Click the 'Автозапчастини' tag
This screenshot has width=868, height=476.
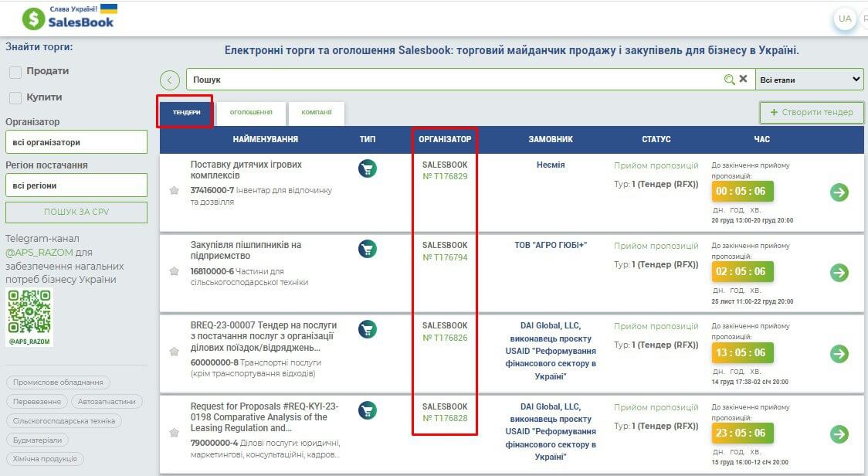coord(107,402)
